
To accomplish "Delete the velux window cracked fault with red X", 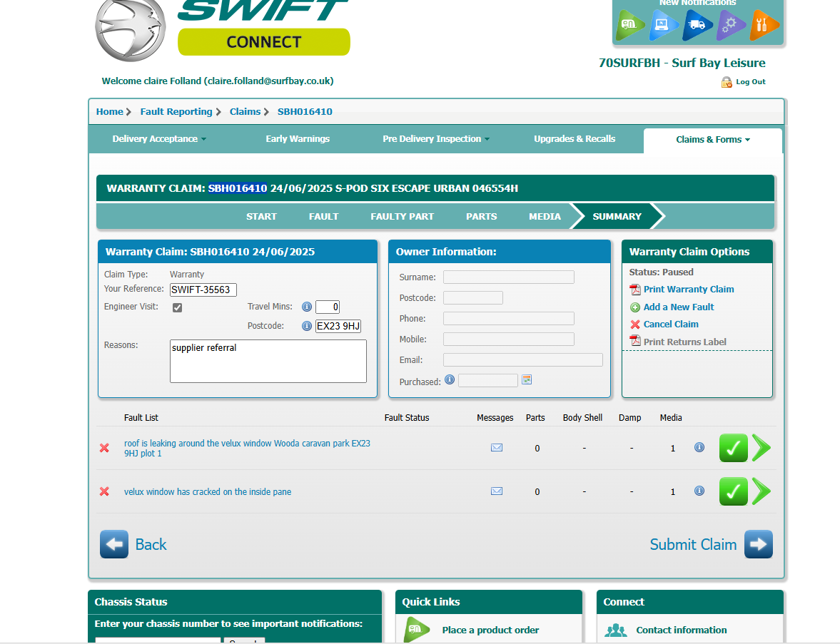I will tap(104, 491).
